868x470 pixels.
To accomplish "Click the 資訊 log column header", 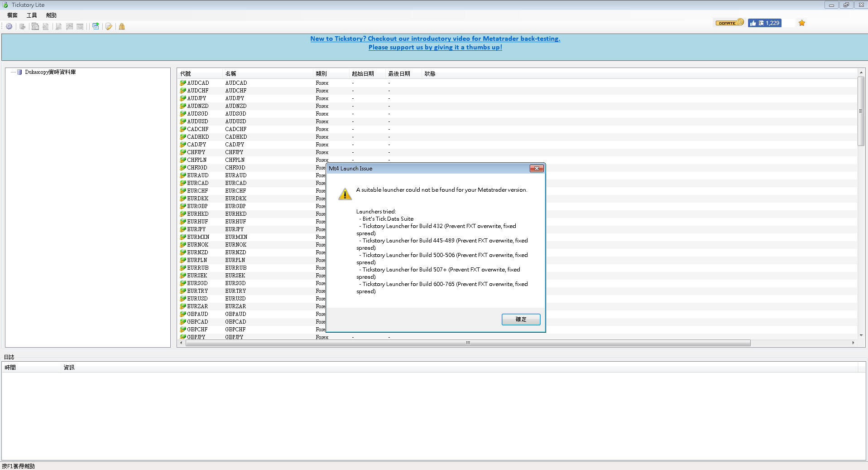I will [460, 368].
